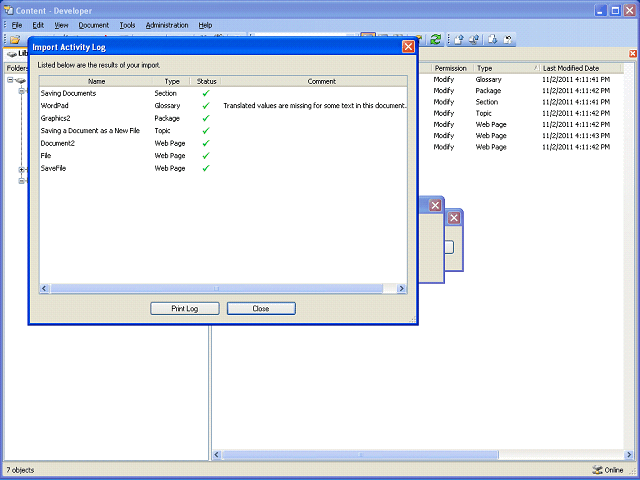
Task: Select the Document2 entry in the log
Action: coord(58,143)
